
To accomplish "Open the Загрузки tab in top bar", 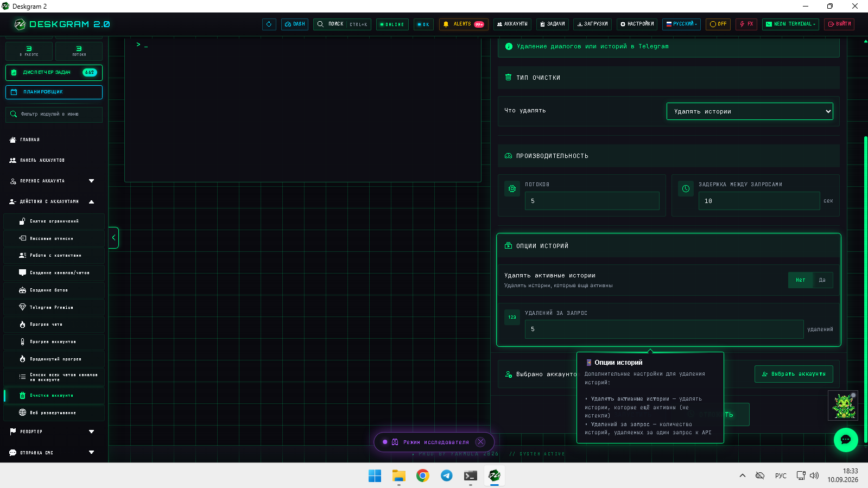I will (592, 24).
